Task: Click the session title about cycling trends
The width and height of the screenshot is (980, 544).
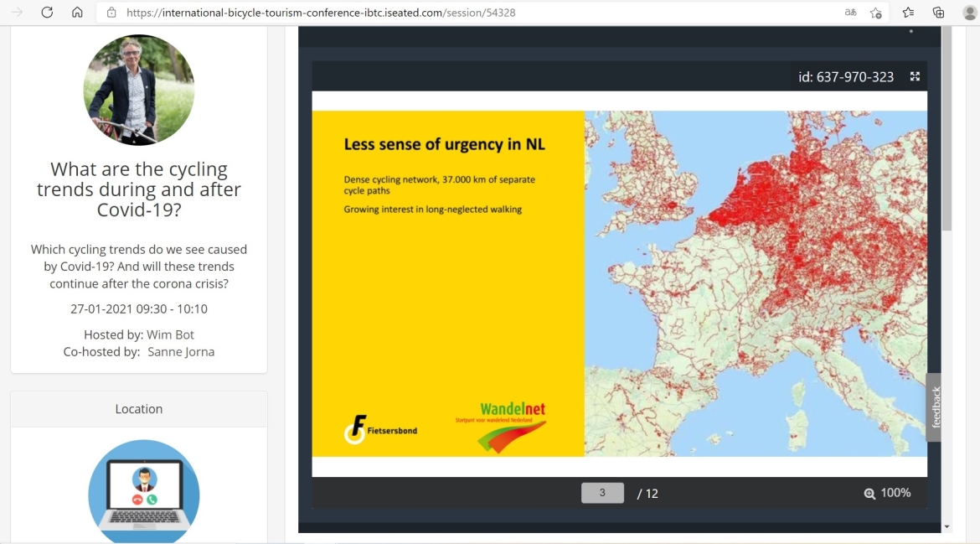Action: (x=139, y=189)
